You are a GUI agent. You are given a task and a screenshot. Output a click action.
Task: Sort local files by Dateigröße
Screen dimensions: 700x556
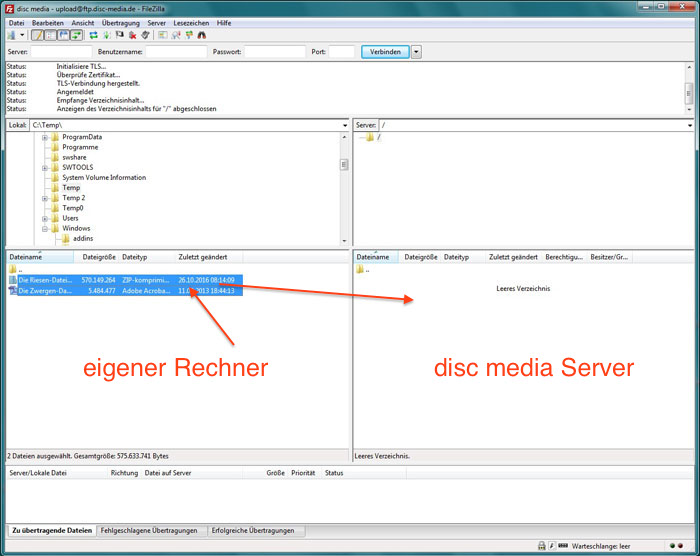click(x=99, y=257)
